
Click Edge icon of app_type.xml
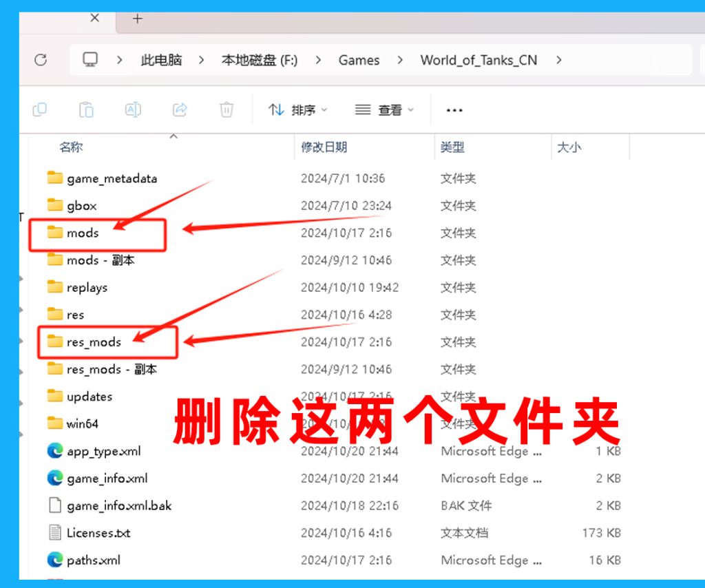click(x=55, y=451)
